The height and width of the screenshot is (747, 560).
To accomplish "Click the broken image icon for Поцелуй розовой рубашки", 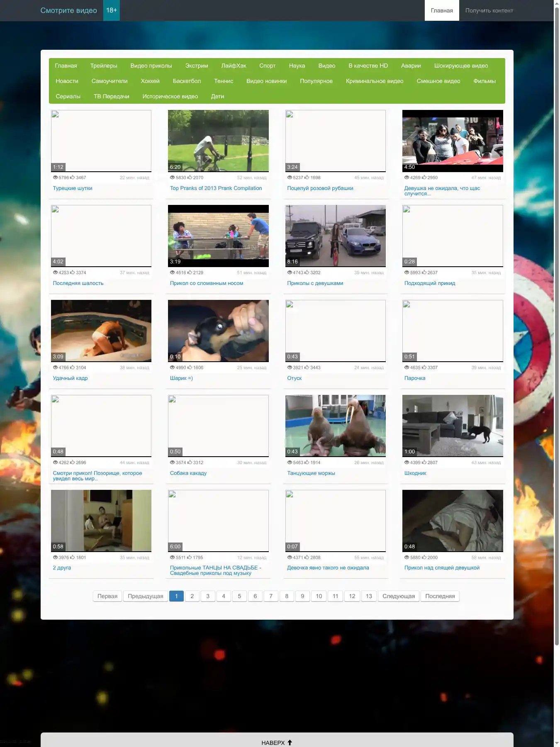I will pos(290,114).
